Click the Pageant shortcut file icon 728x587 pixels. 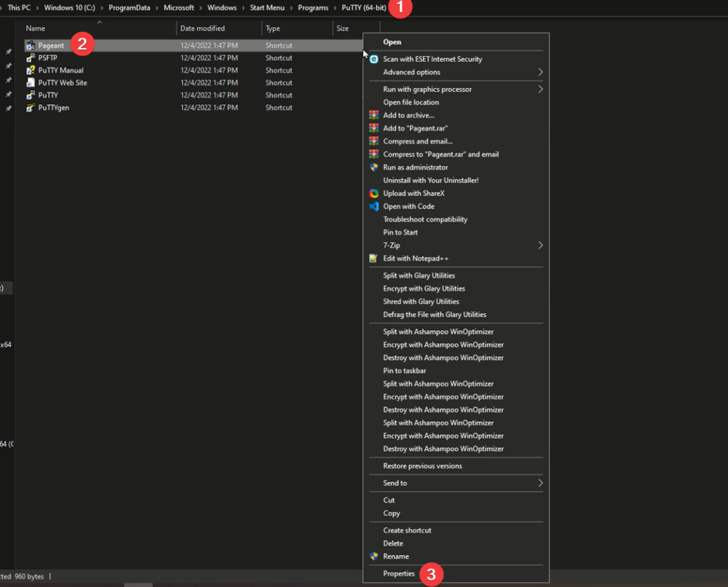click(x=31, y=45)
